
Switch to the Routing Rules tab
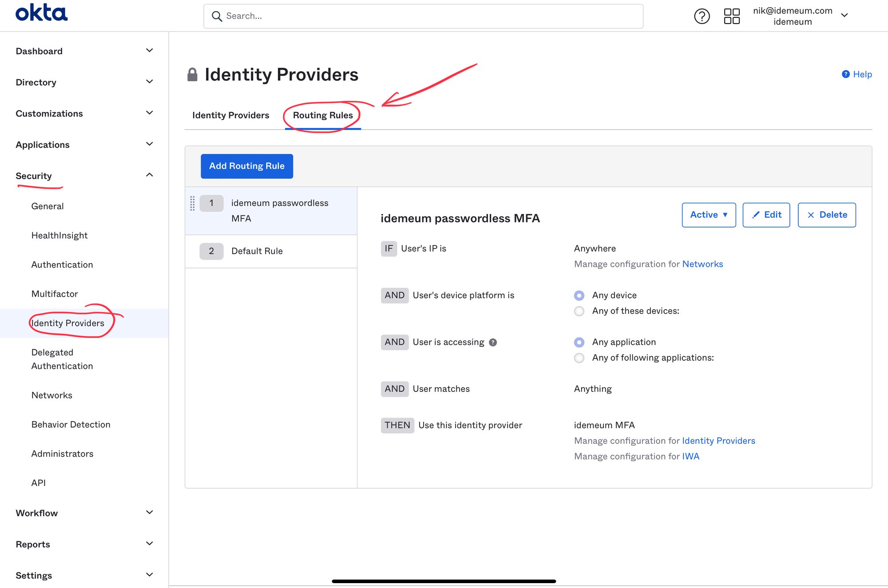tap(323, 115)
